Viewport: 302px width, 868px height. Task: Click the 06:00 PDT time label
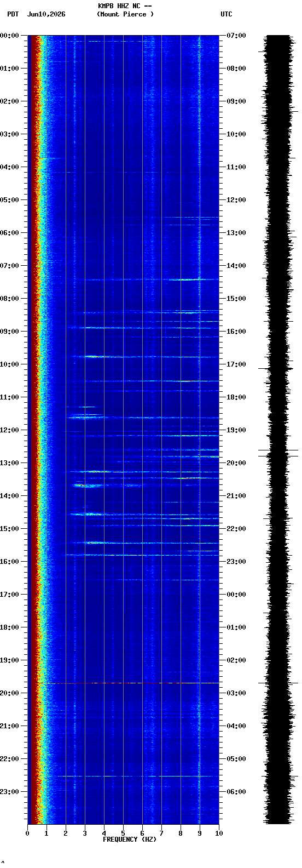tap(9, 233)
